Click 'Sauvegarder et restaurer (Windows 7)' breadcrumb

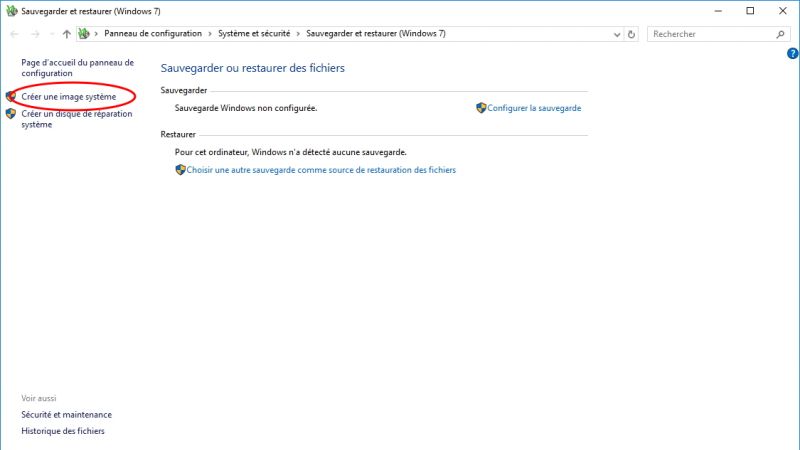tap(376, 34)
